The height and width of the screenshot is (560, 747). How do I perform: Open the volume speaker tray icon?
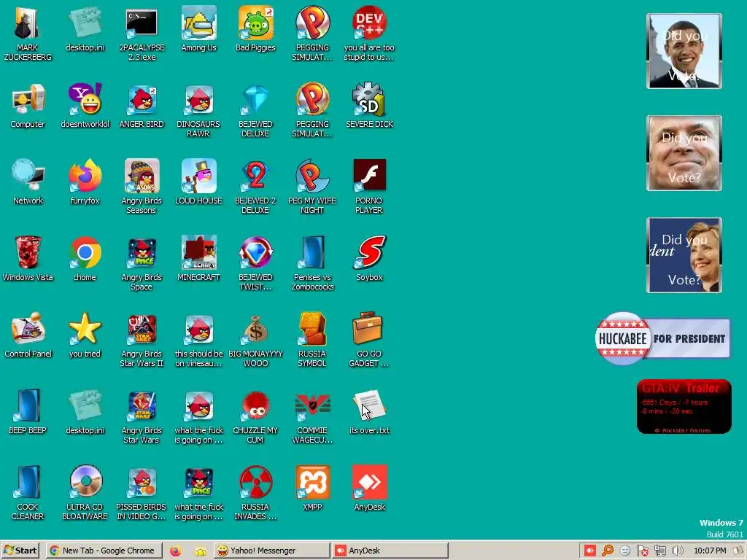tap(678, 551)
